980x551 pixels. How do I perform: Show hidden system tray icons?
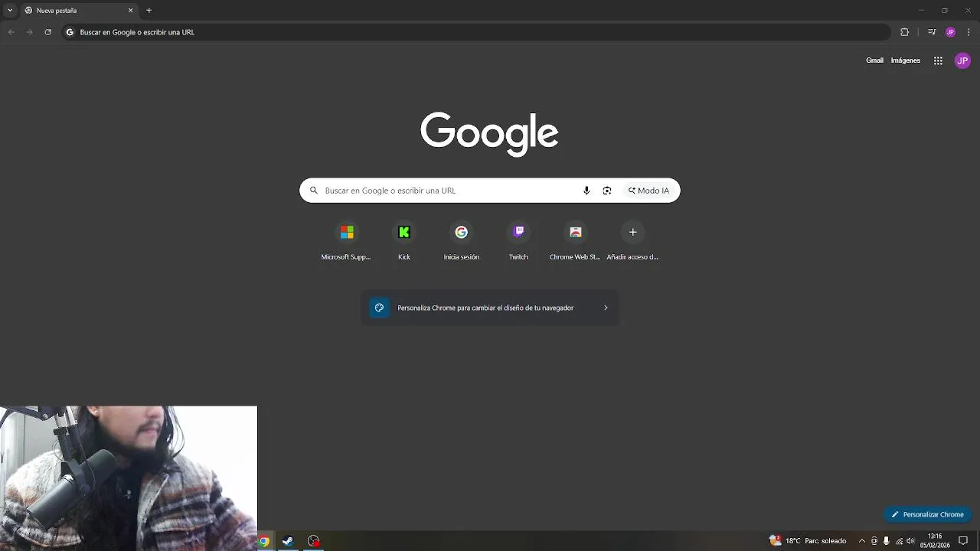[x=861, y=541]
